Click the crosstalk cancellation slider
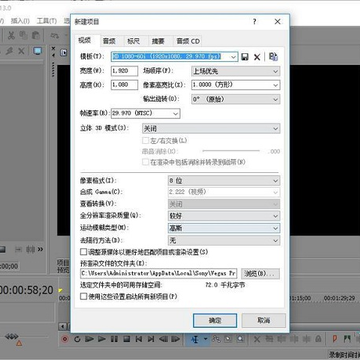 pos(231,151)
